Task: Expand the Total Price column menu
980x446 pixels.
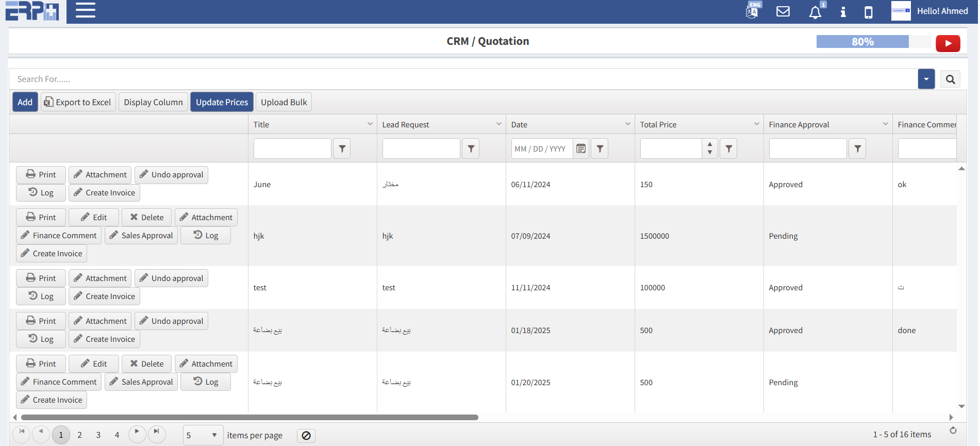Action: point(756,124)
